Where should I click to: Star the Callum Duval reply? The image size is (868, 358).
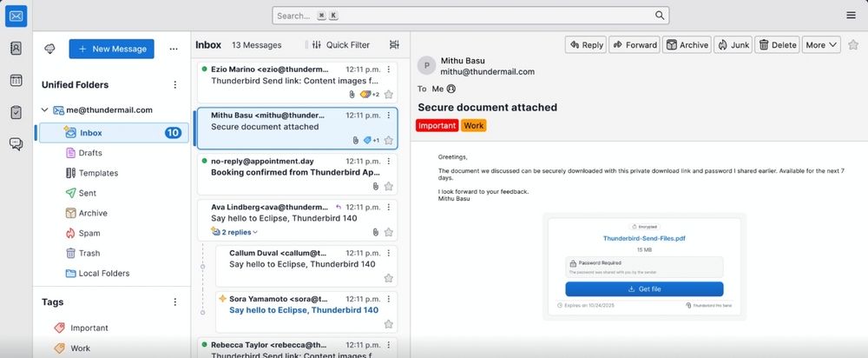(389, 278)
